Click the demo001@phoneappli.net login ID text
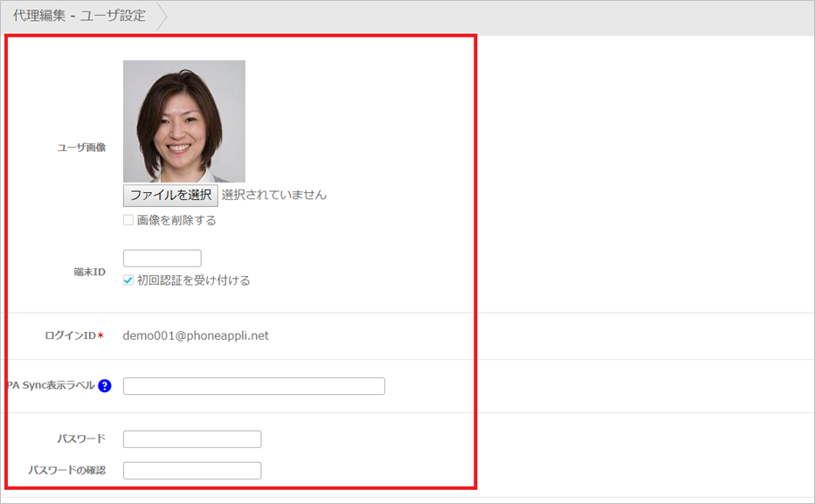The width and height of the screenshot is (815, 504). 196,335
